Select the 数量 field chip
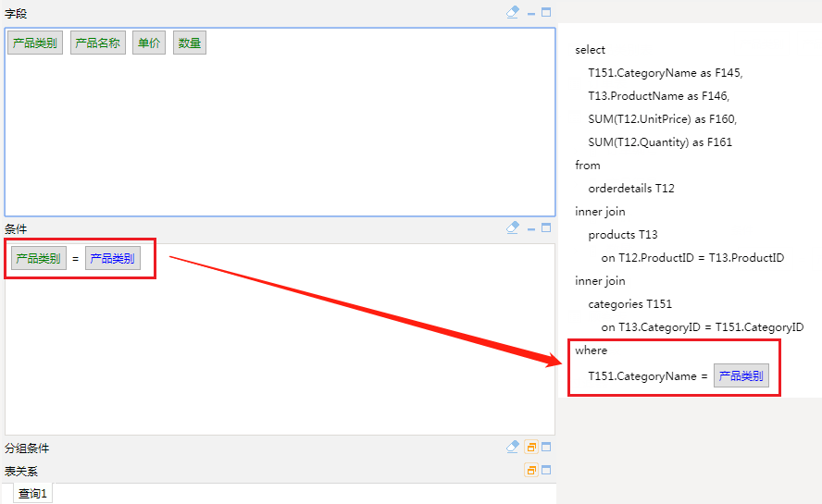Viewport: 822px width, 504px height. 190,43
